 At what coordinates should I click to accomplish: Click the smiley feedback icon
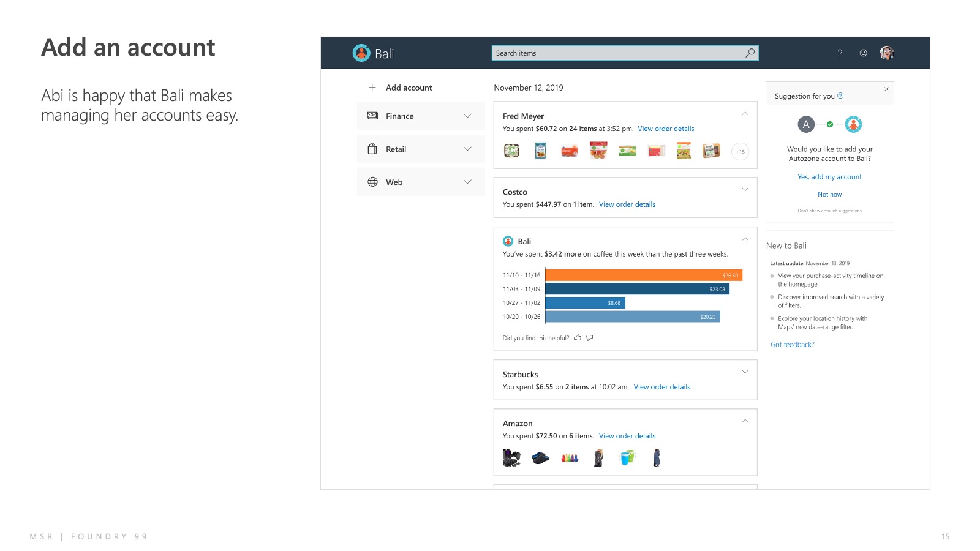coord(863,53)
